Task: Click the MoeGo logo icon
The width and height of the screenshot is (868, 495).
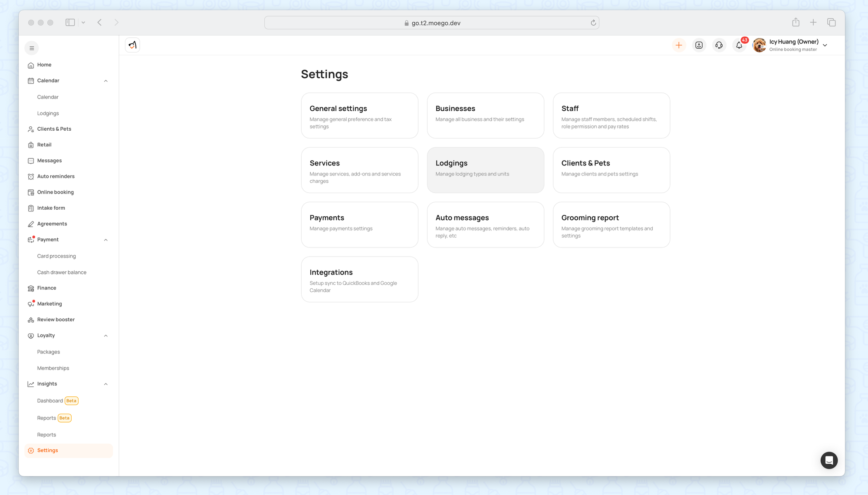Action: pyautogui.click(x=132, y=45)
